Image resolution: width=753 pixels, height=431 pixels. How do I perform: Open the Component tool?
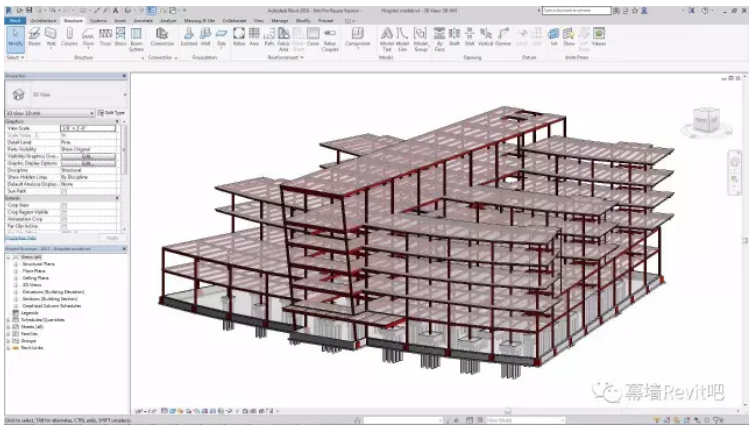click(358, 37)
